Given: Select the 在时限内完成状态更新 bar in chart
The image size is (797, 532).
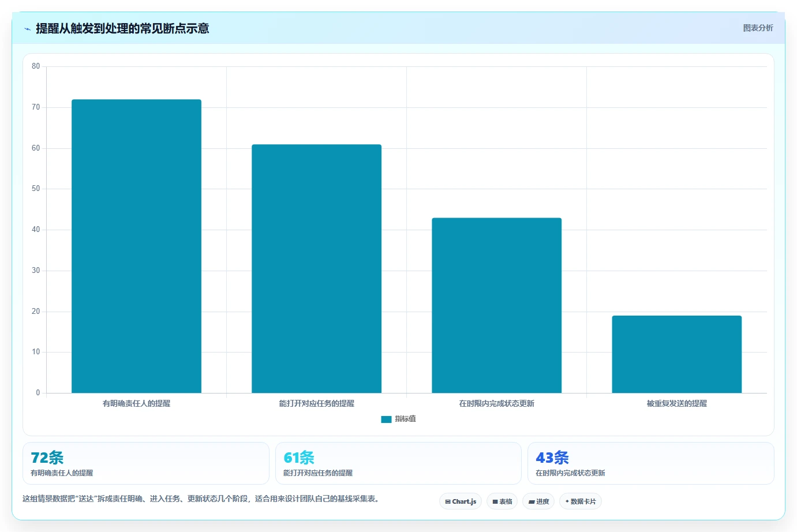Looking at the screenshot, I should 496,305.
